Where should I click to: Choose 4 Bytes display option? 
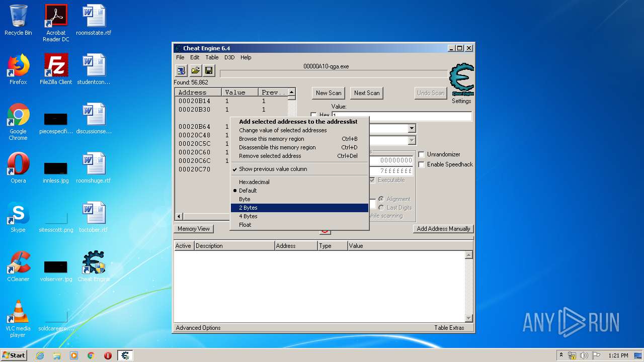click(299, 216)
